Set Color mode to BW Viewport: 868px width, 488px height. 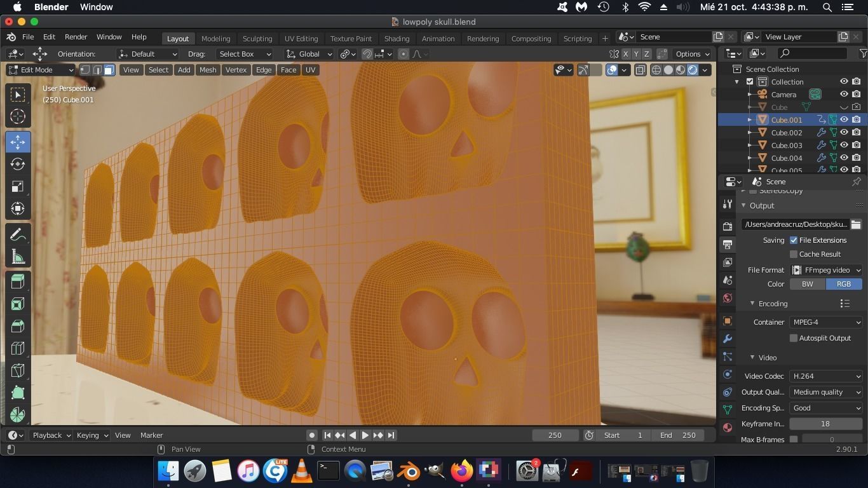(808, 284)
